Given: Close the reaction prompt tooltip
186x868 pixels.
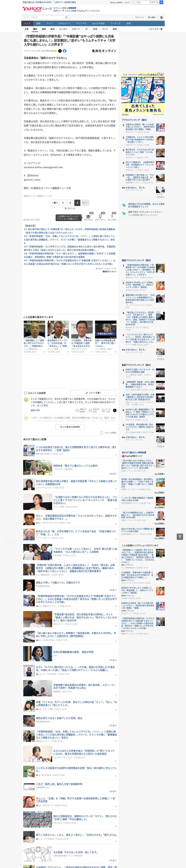Looking at the screenshot, I should pos(80,216).
